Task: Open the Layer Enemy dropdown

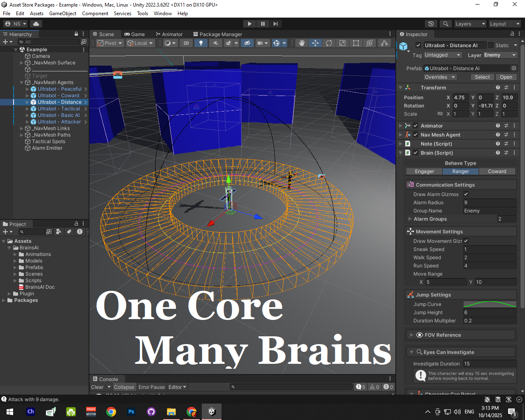Action: [x=500, y=55]
